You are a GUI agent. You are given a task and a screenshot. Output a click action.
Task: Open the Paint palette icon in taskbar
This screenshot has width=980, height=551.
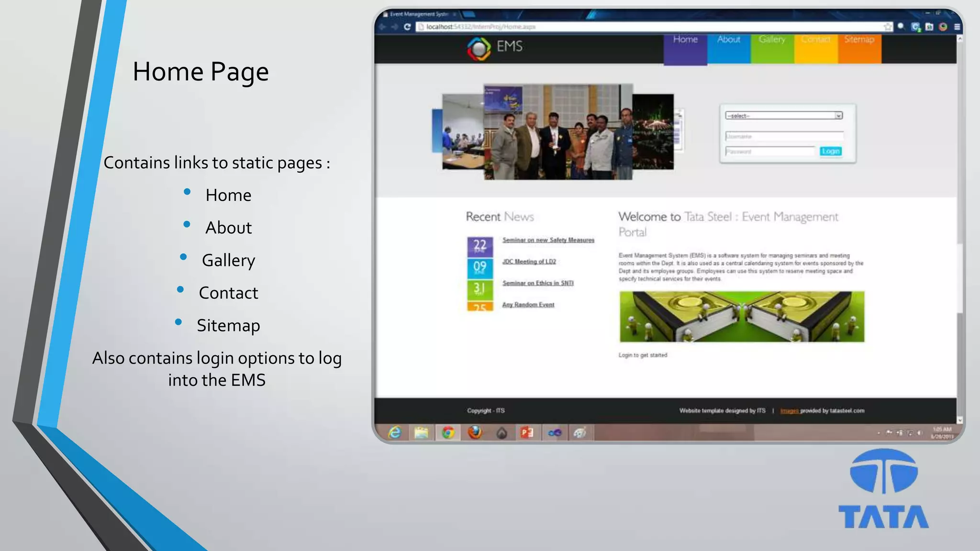coord(580,433)
